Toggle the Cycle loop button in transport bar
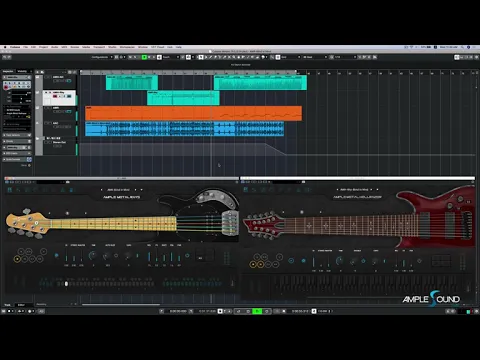 [x=239, y=311]
